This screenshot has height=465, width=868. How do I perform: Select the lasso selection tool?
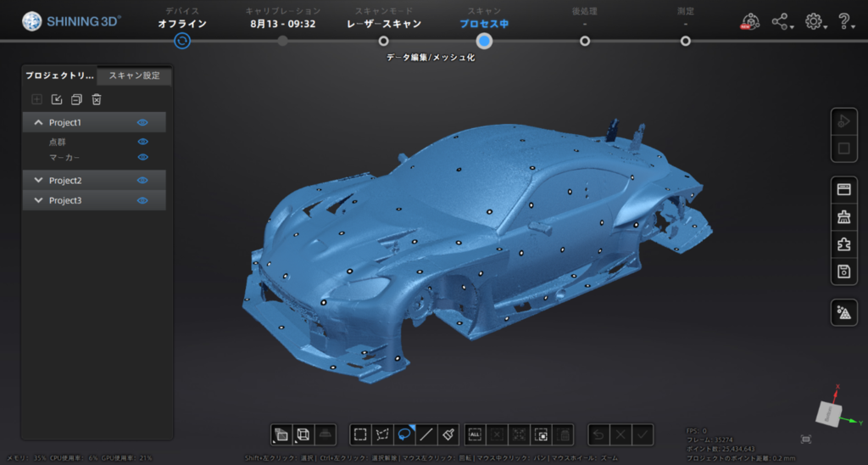click(405, 434)
